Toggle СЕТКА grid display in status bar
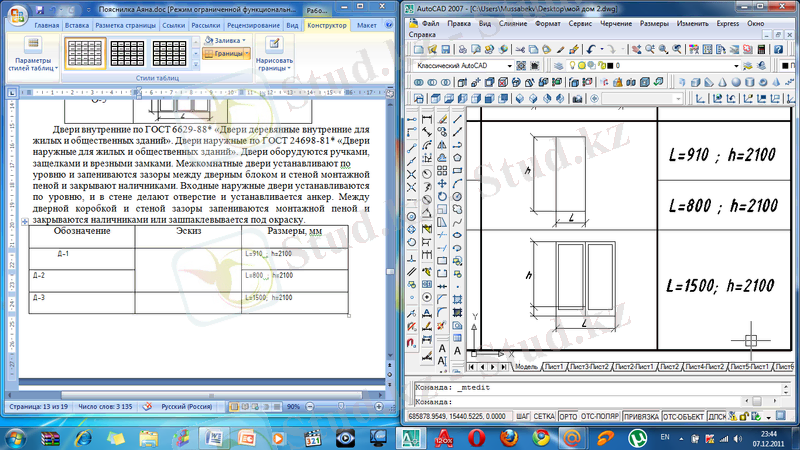Viewport: 800px width, 450px height. coord(543,414)
